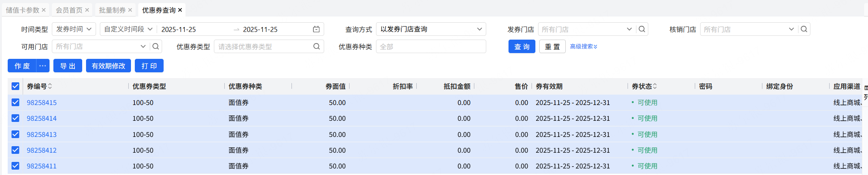Expand 高级搜索 advanced search options

point(583,47)
